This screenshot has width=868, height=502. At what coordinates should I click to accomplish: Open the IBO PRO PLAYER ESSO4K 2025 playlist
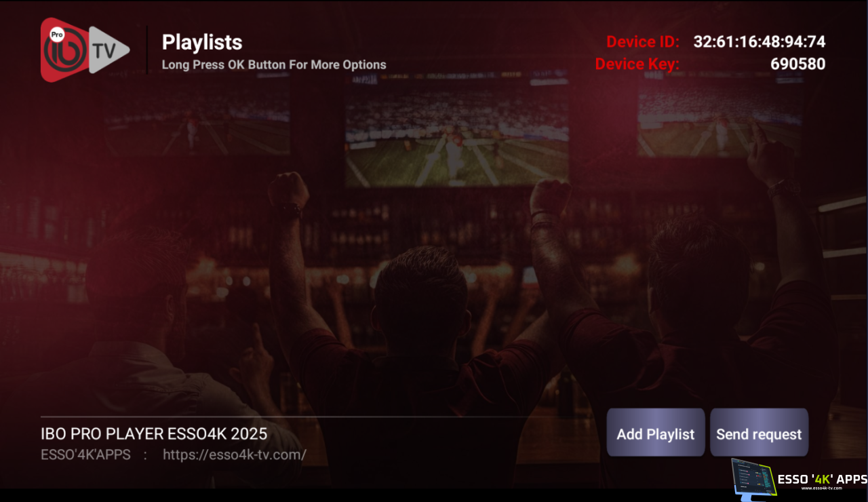tap(154, 433)
